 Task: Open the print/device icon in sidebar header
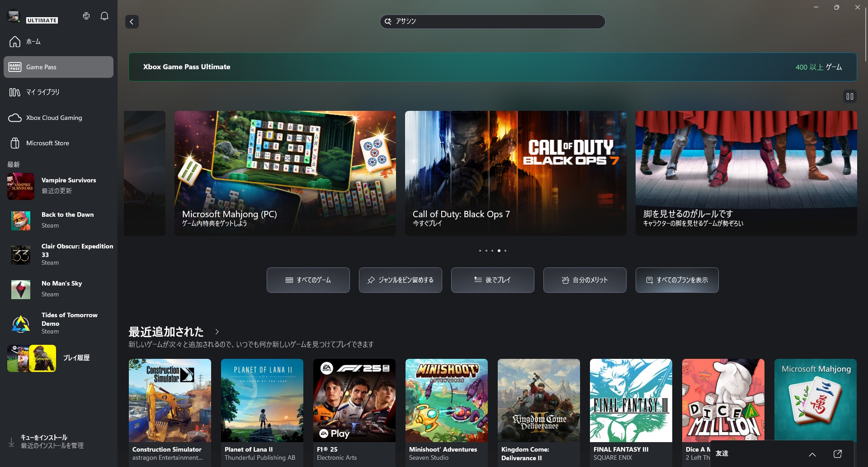tap(86, 16)
